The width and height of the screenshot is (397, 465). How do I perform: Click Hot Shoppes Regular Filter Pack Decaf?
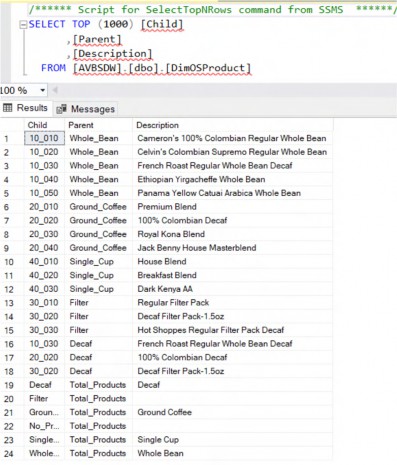tap(211, 330)
